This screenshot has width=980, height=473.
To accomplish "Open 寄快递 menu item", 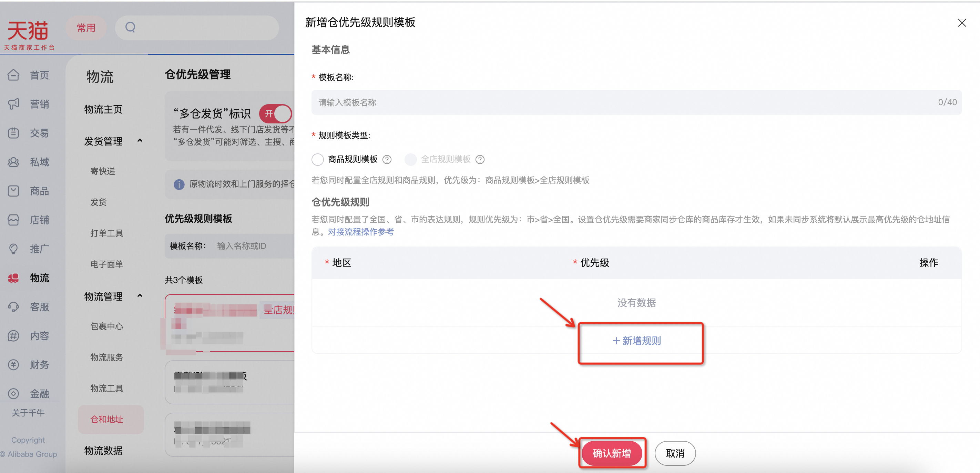I will 103,171.
